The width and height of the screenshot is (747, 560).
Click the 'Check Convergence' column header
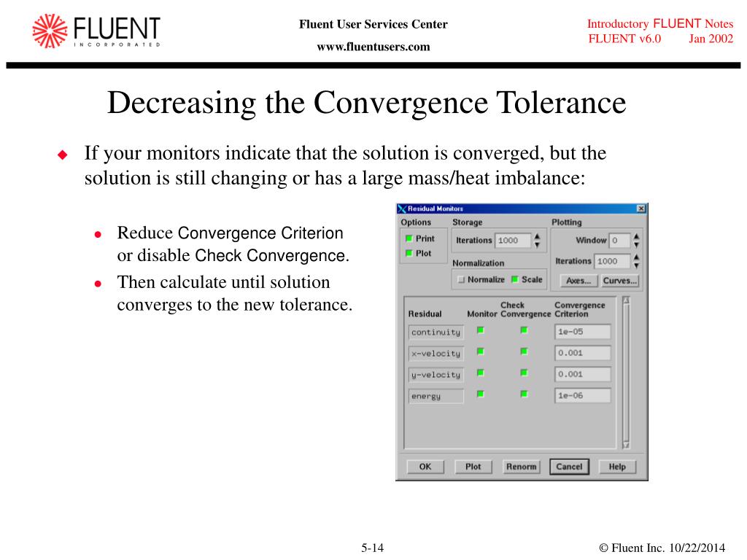(525, 309)
